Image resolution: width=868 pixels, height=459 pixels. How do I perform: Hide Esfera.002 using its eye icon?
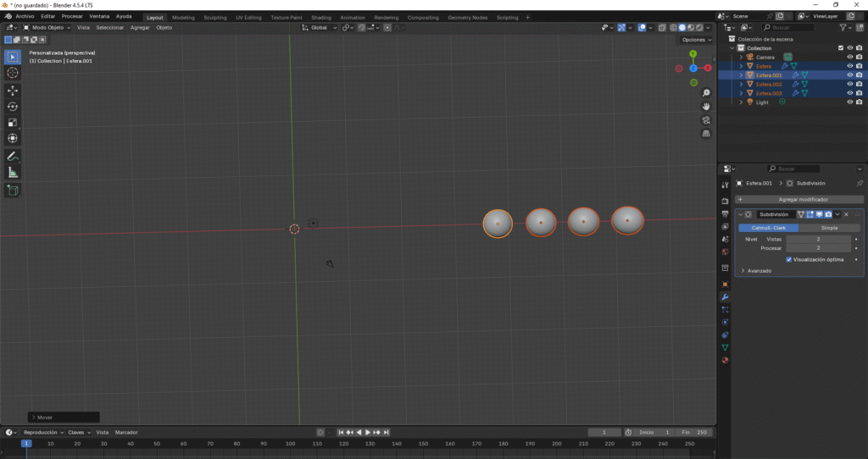(x=849, y=84)
